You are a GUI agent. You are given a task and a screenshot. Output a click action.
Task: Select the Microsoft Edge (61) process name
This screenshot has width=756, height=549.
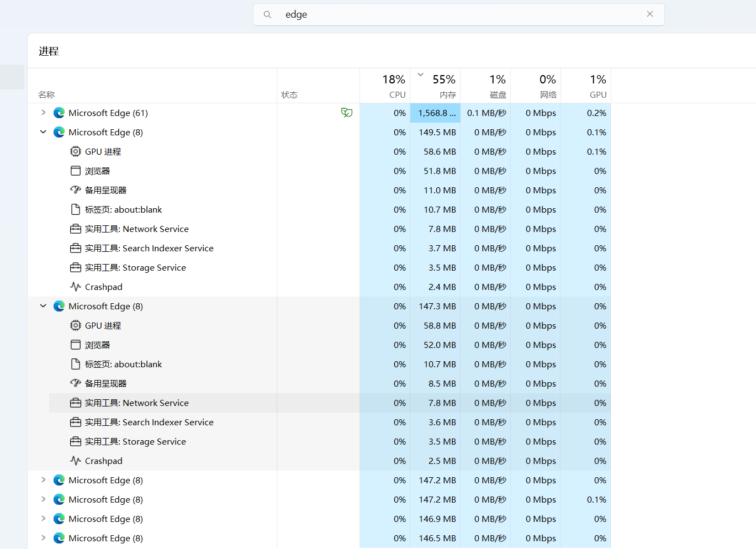coord(108,113)
